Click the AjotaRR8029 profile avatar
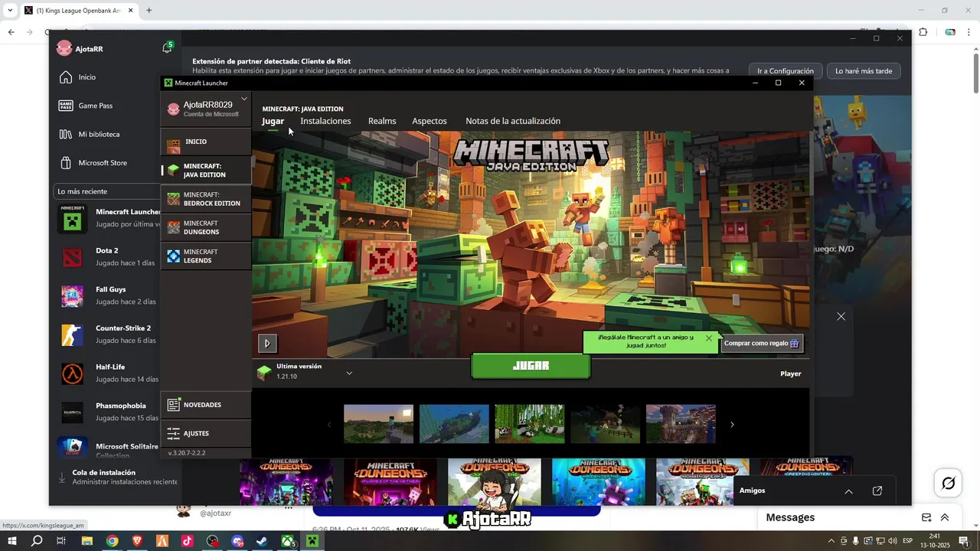Viewport: 980px width, 551px height. 174,109
